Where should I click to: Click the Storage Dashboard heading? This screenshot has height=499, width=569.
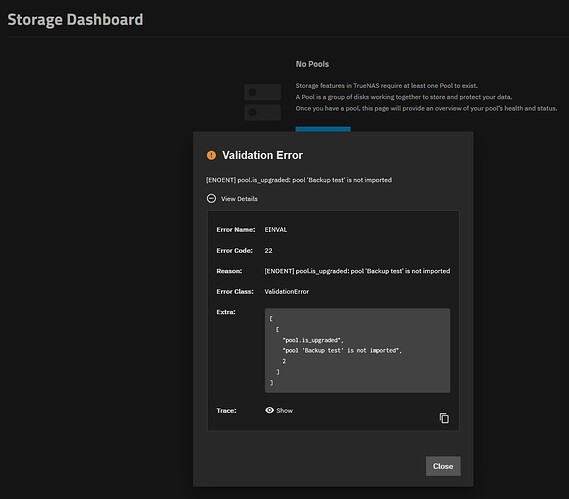(75, 20)
